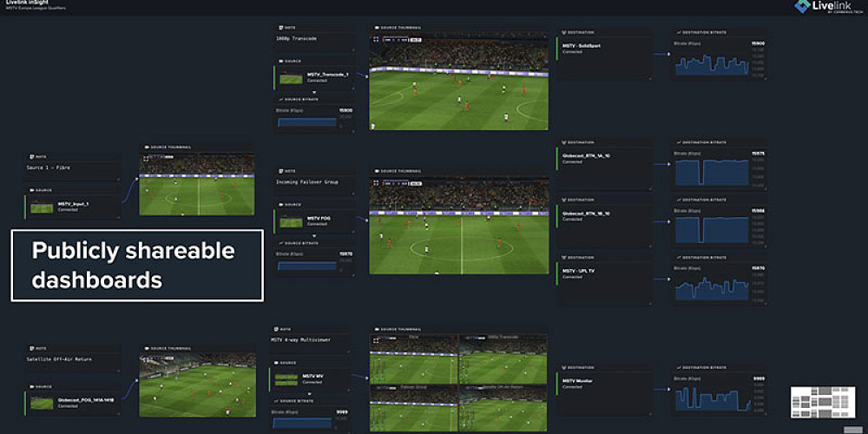Click fullscreen icon on Failover Group thumbnail
Image resolution: width=868 pixels, height=434 pixels.
click(x=376, y=182)
